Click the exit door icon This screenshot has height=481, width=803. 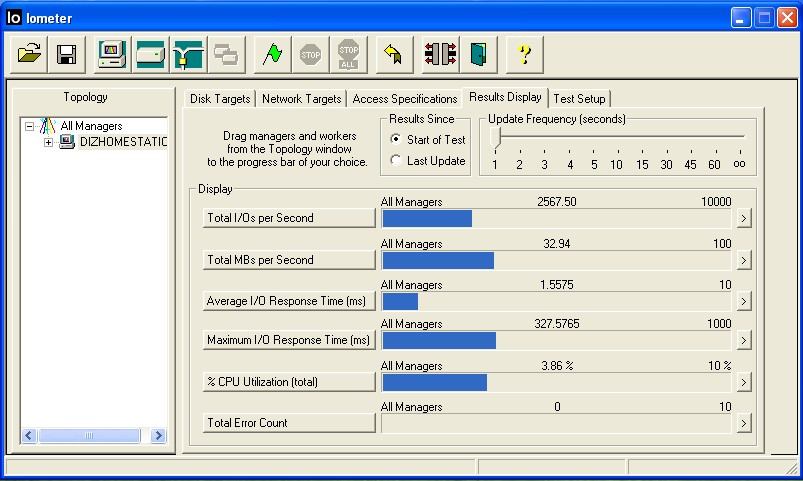click(478, 54)
